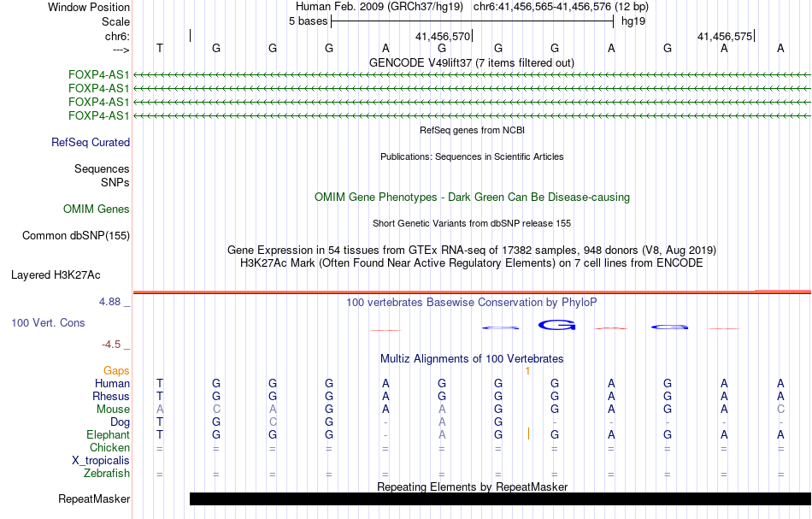Click the T base in Dog alignment row
This screenshot has width=812, height=519.
tap(160, 422)
